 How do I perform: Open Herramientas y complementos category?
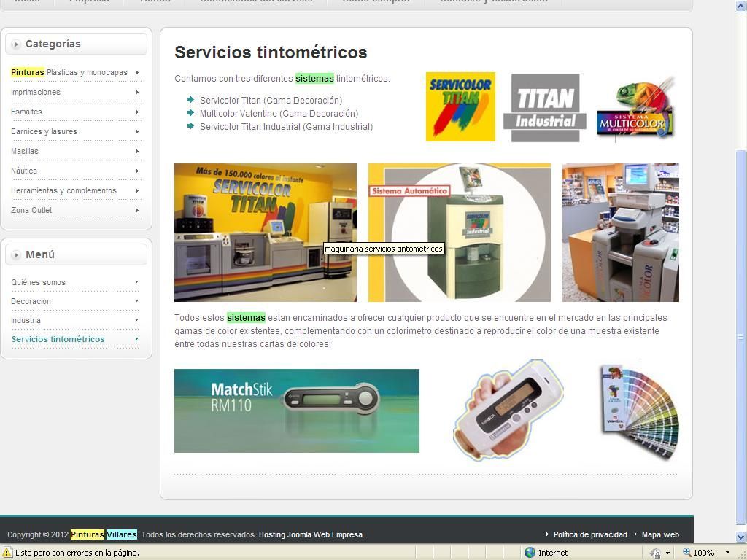64,190
